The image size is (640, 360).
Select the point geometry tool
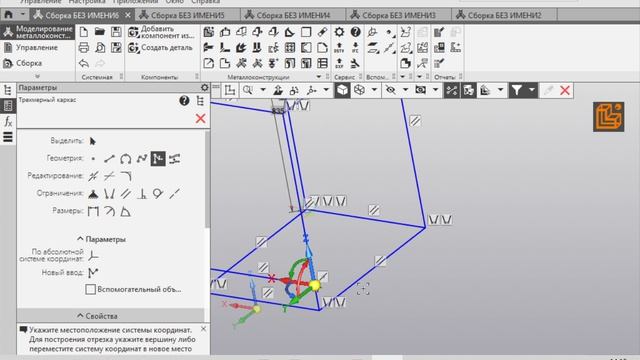(x=93, y=158)
